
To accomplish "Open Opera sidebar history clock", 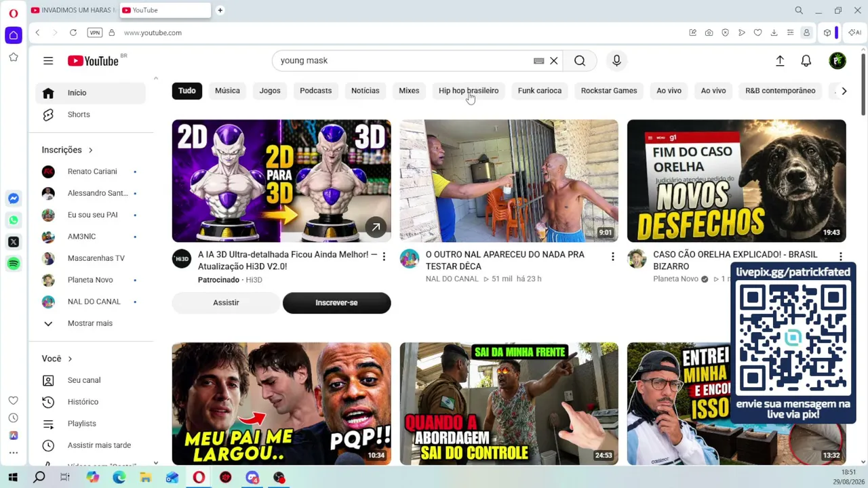I will coord(14,418).
